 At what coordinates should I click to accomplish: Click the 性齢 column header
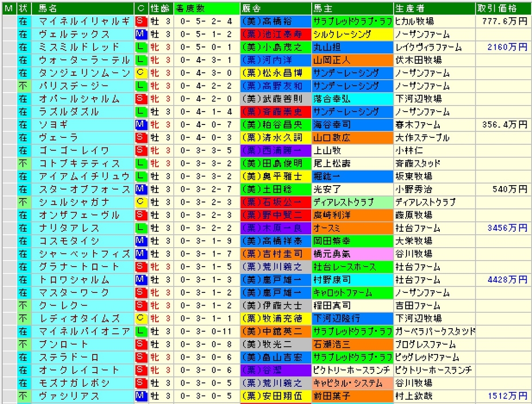(160, 8)
